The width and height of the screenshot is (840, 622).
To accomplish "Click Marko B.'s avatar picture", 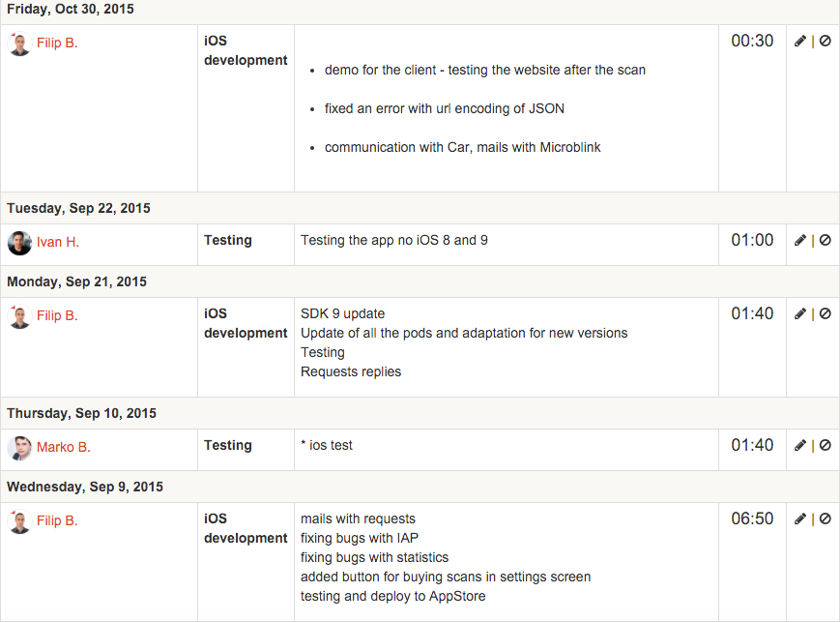I will click(x=19, y=448).
